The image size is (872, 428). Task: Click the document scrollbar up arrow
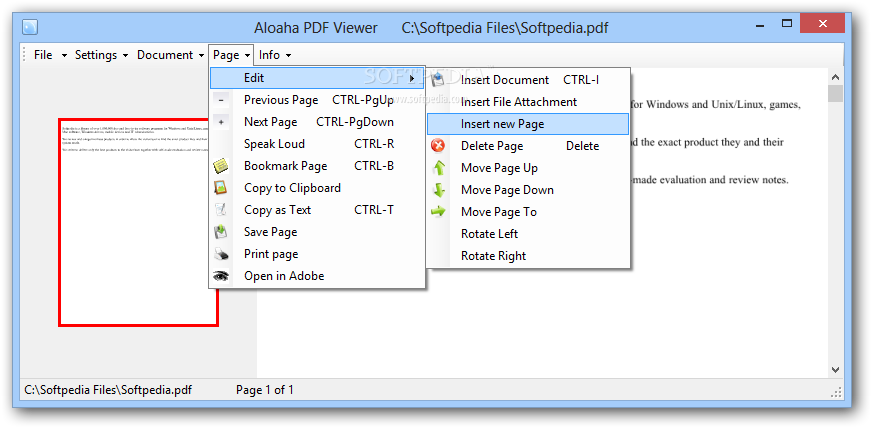click(x=835, y=77)
